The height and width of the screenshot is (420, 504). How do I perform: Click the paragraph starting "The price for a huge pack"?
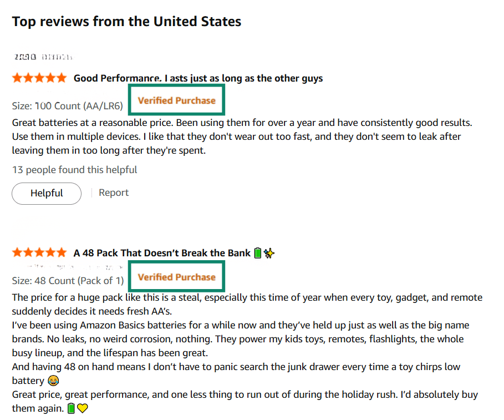[x=247, y=297]
